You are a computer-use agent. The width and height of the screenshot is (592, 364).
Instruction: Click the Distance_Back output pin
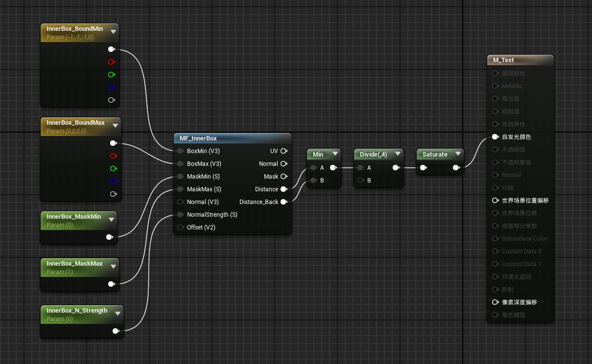[284, 202]
